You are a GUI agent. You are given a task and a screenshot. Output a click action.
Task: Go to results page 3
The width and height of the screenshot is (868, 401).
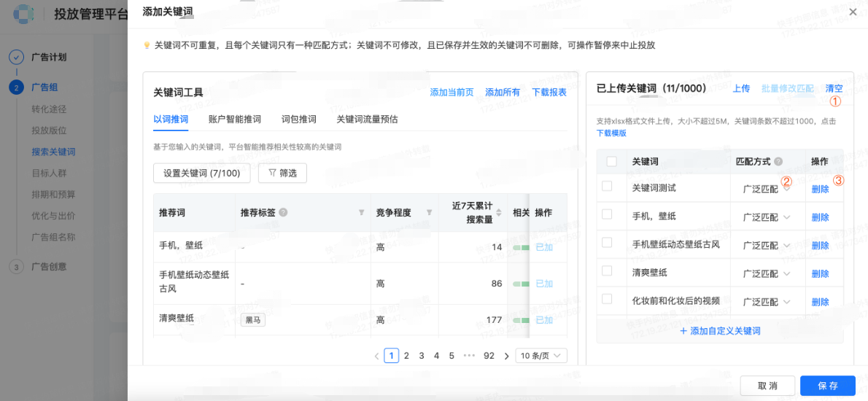pyautogui.click(x=422, y=356)
